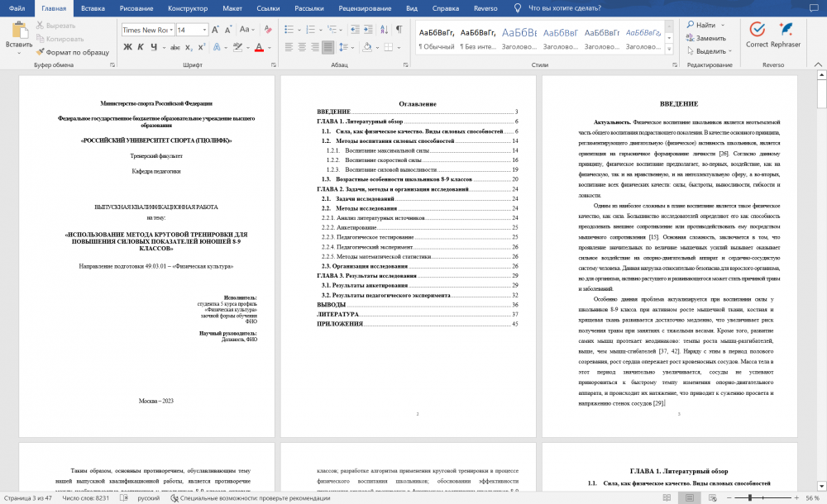Image resolution: width=827 pixels, height=504 pixels.
Task: Click the Заменить (Replace) button
Action: pos(706,38)
